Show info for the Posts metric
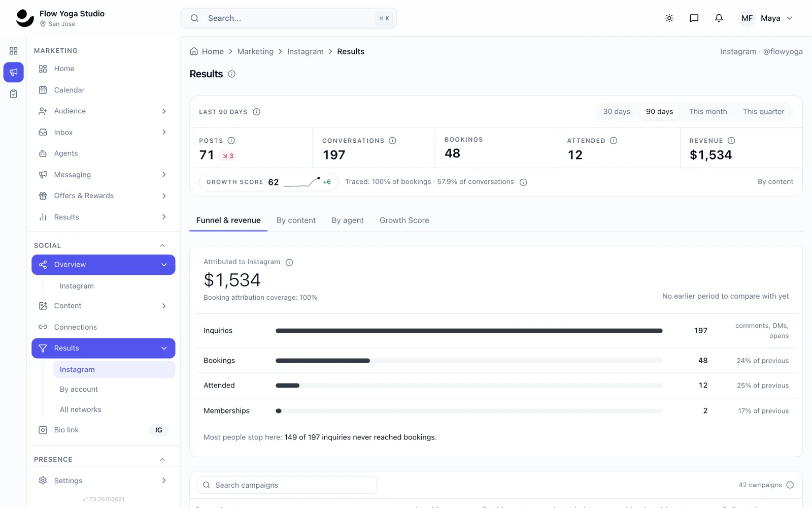The image size is (812, 508). click(x=231, y=141)
